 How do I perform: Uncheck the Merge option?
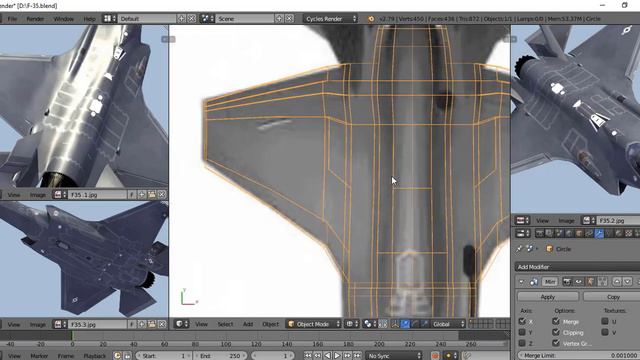click(x=556, y=321)
